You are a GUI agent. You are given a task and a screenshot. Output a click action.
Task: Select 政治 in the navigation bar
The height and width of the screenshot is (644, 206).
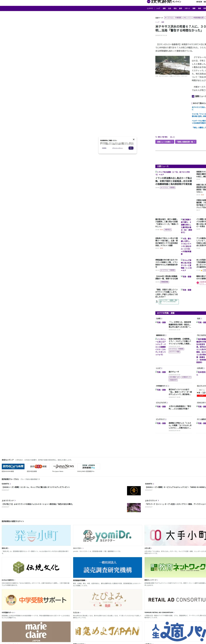pos(175,8)
